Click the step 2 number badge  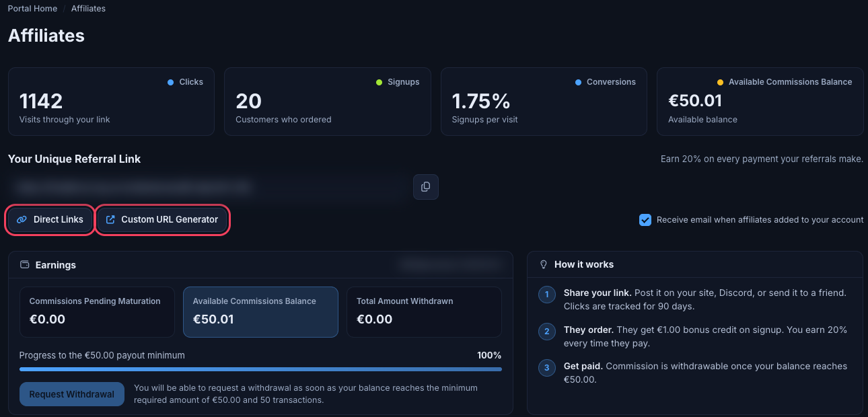click(547, 332)
